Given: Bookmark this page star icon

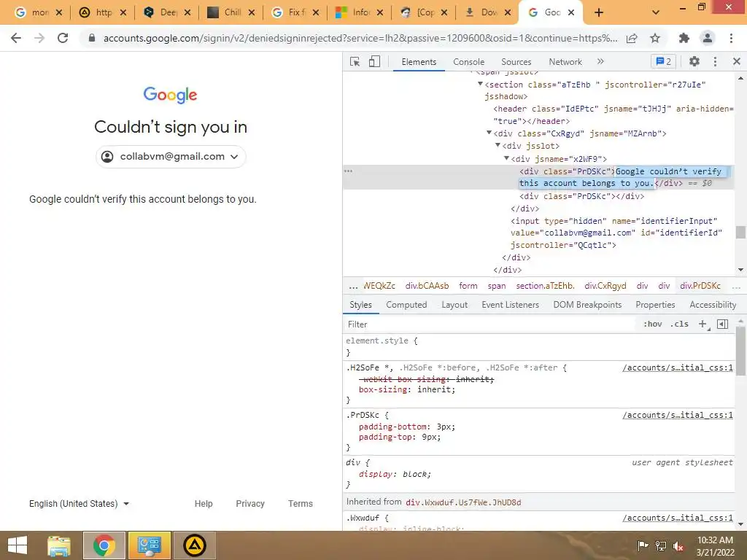Looking at the screenshot, I should (x=655, y=38).
